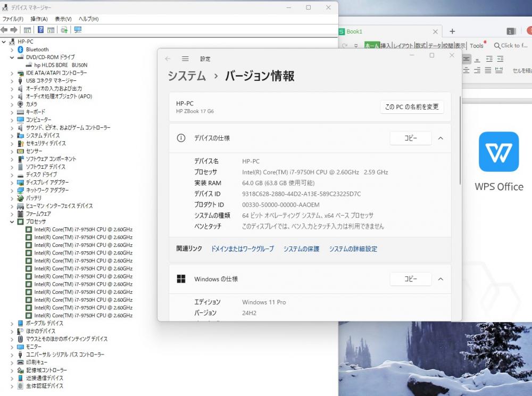This screenshot has height=396, width=532.
Task: Click the justify alignment icon in WPS ribbon
Action: [488, 70]
